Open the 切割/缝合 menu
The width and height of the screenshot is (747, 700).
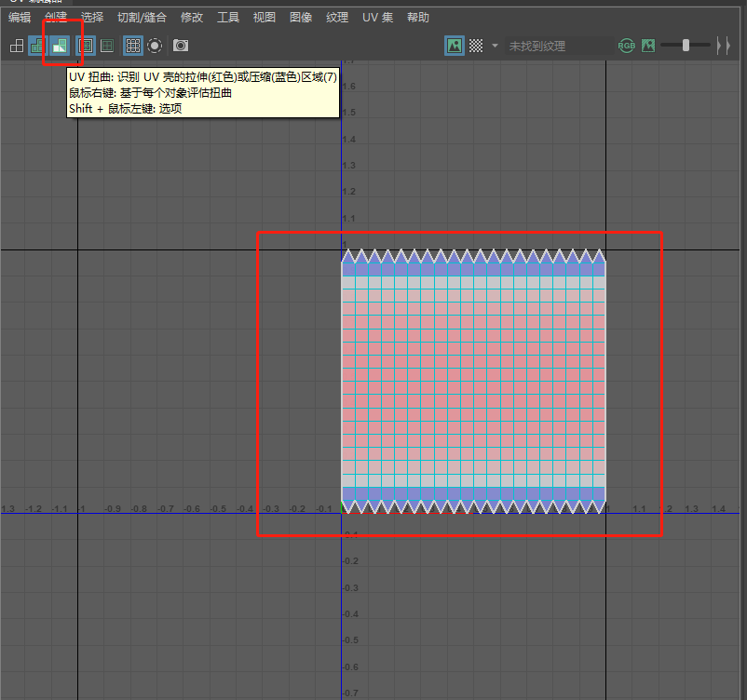point(142,18)
